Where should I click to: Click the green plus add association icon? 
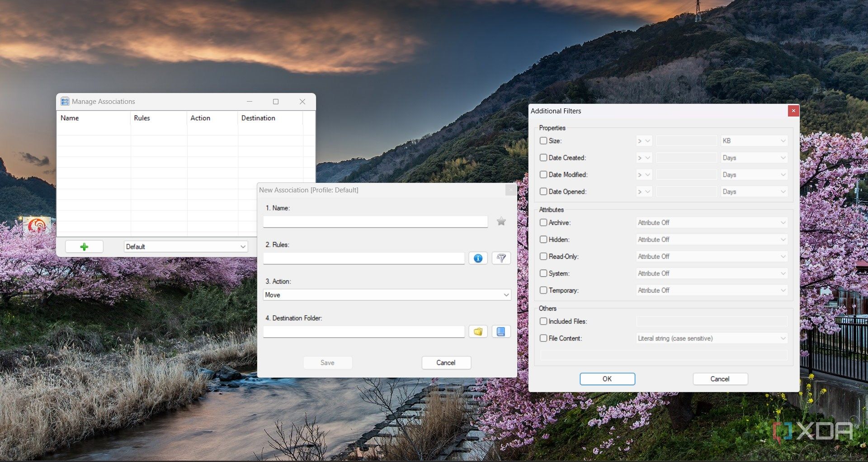[84, 247]
